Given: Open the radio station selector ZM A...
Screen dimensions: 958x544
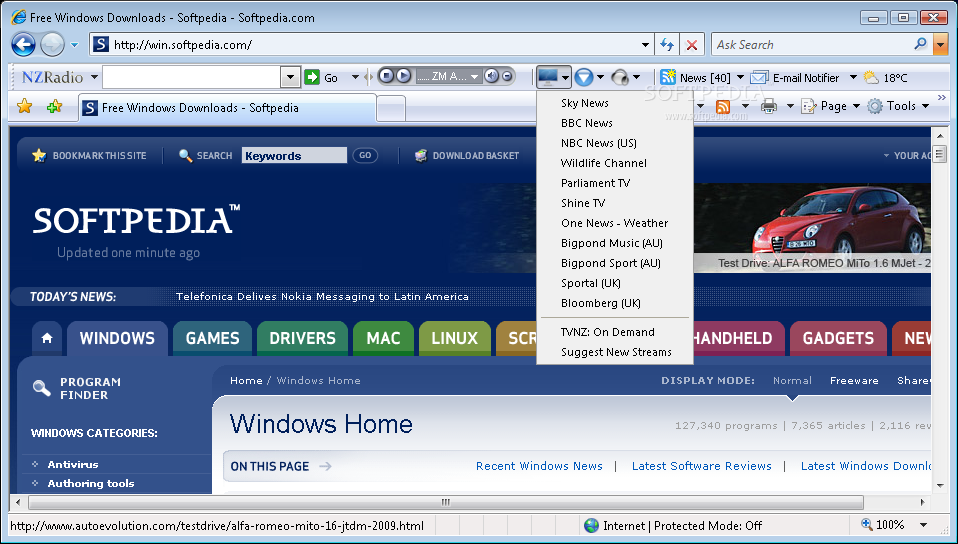Looking at the screenshot, I should 448,76.
